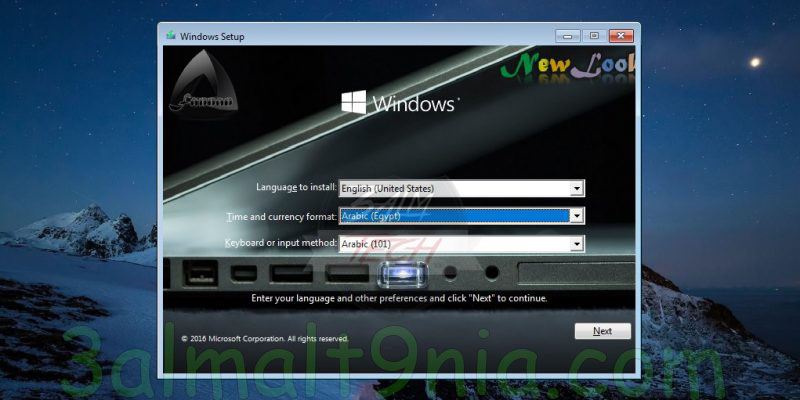800x400 pixels.
Task: Open the Time and currency format dropdown arrow
Action: (x=577, y=216)
